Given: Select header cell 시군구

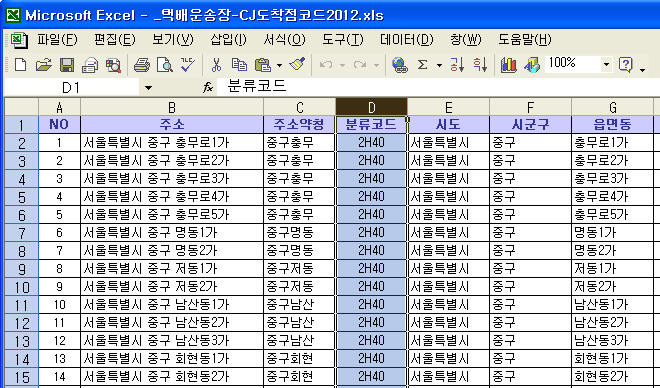Looking at the screenshot, I should point(530,125).
